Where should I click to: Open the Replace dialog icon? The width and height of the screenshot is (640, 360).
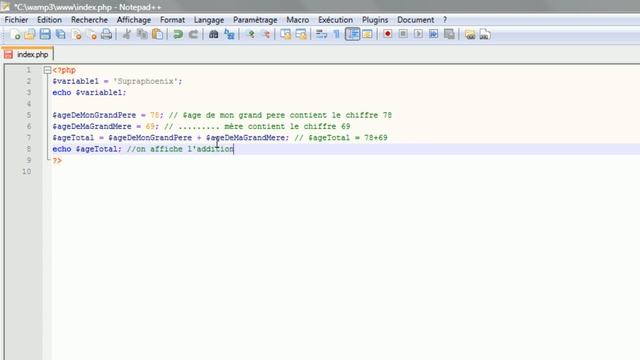click(x=229, y=35)
